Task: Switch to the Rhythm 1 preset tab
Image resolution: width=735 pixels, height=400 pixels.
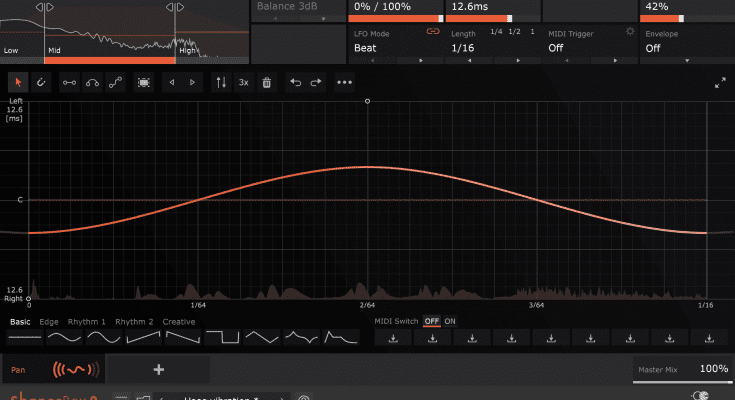Action: click(85, 321)
